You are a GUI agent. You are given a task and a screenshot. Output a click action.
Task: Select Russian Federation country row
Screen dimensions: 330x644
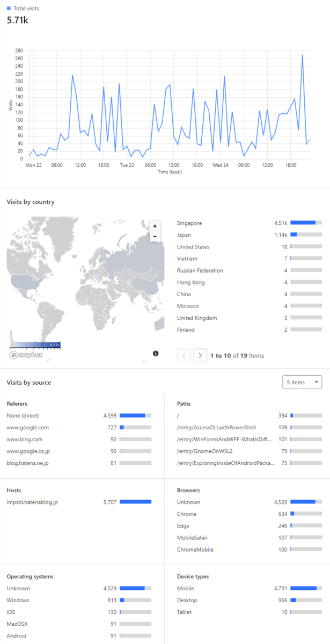tap(250, 270)
